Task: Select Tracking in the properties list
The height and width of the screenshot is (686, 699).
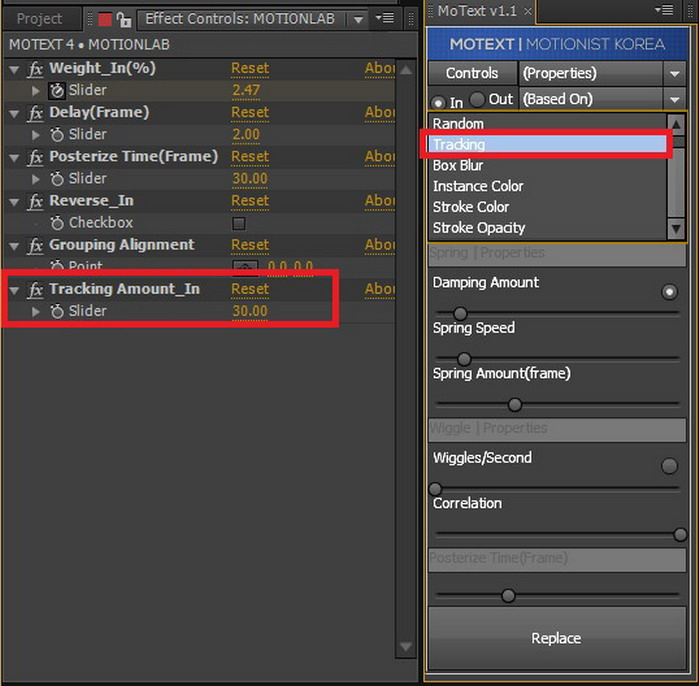Action: click(547, 144)
